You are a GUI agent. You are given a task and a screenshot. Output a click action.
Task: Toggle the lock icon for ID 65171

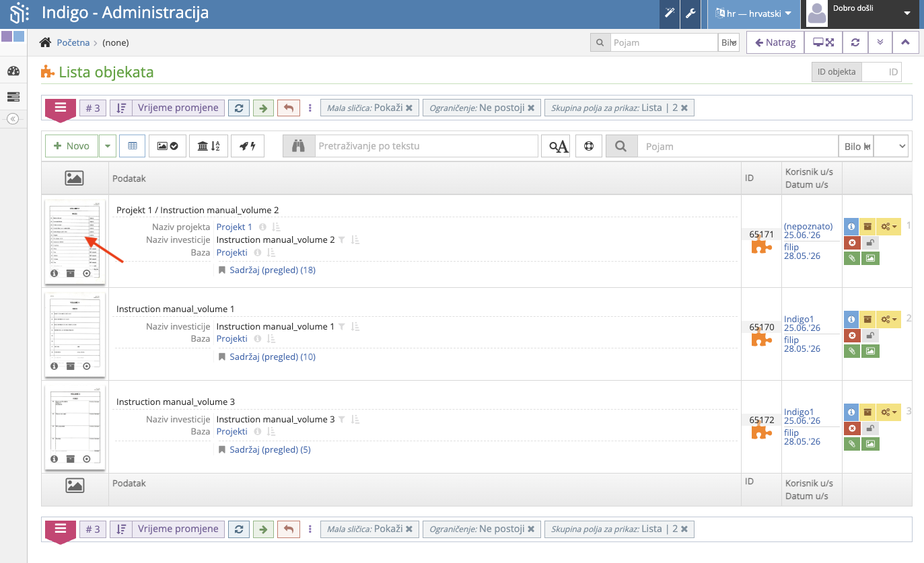870,242
